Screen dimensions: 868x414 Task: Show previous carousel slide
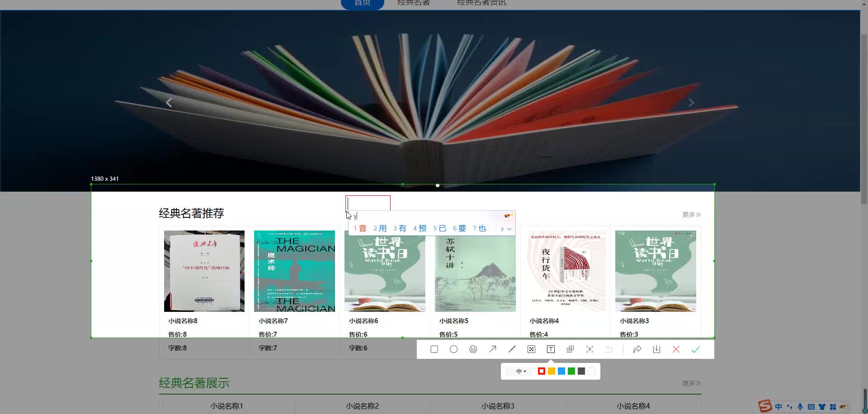(169, 103)
